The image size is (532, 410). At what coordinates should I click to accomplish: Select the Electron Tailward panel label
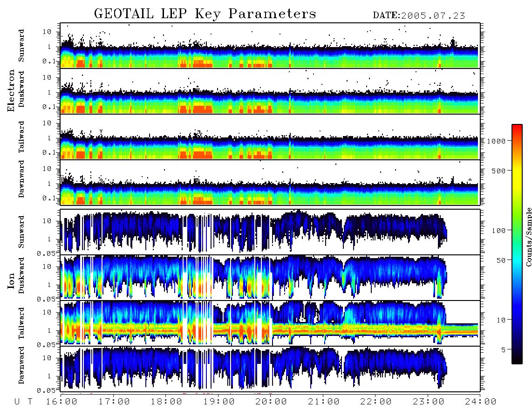coord(21,137)
